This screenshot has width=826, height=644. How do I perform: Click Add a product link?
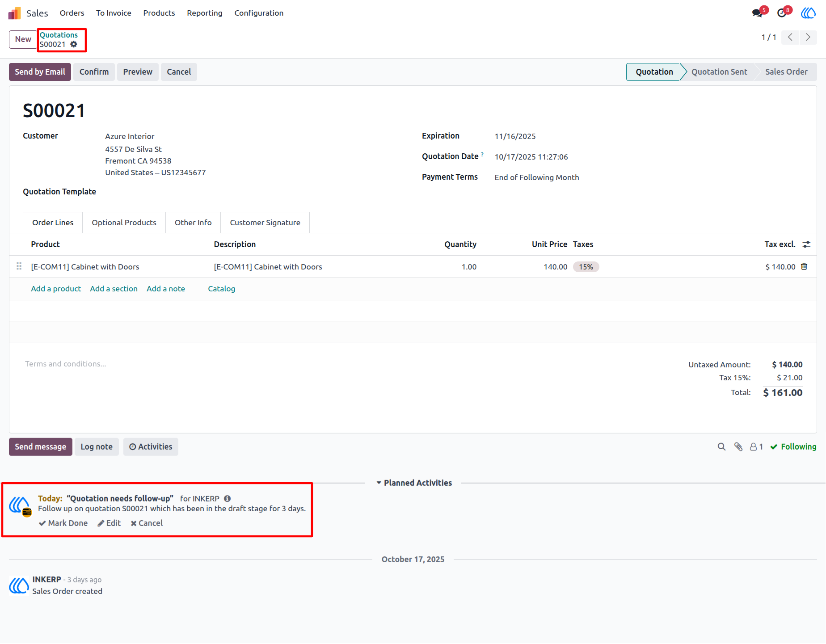(x=56, y=289)
